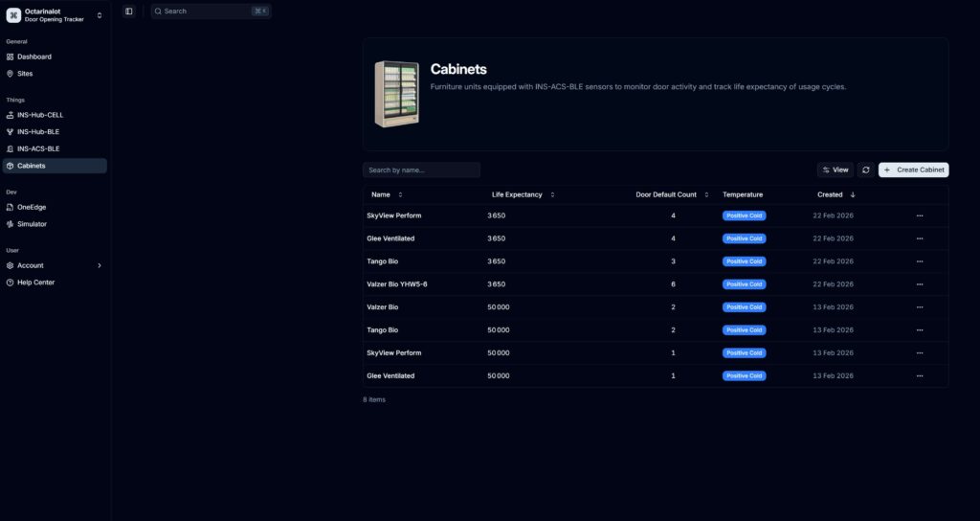The image size is (980, 521).
Task: Open Valzer Bio YHWS-6 cabinet row
Action: click(397, 284)
